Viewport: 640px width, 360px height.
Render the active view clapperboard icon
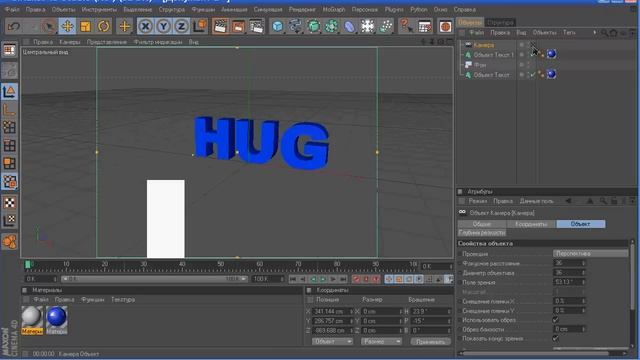click(220, 27)
